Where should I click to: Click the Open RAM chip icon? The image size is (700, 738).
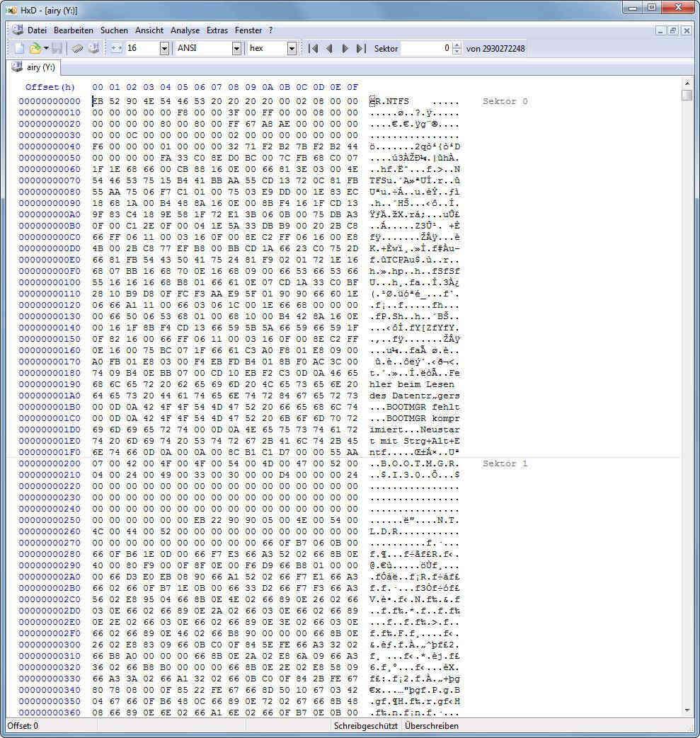78,48
